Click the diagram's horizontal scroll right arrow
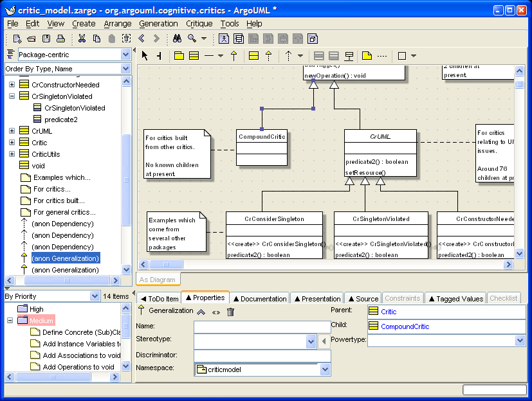This screenshot has height=401, width=532. [508, 264]
